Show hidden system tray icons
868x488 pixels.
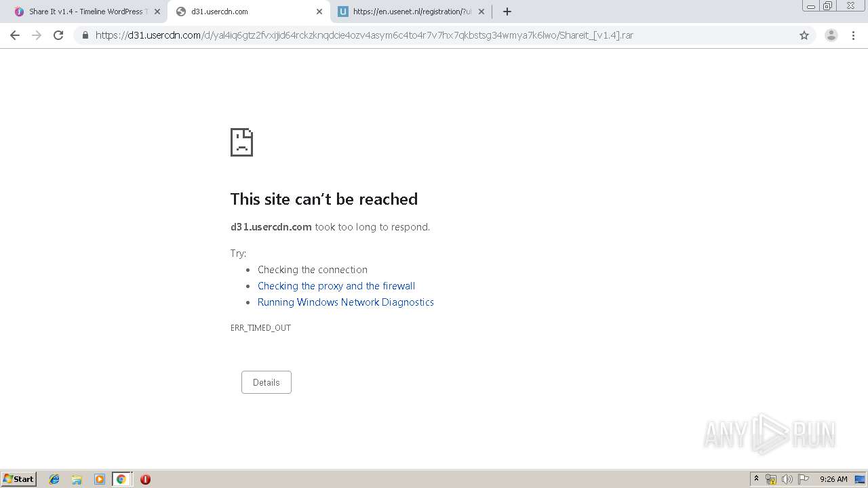click(757, 479)
